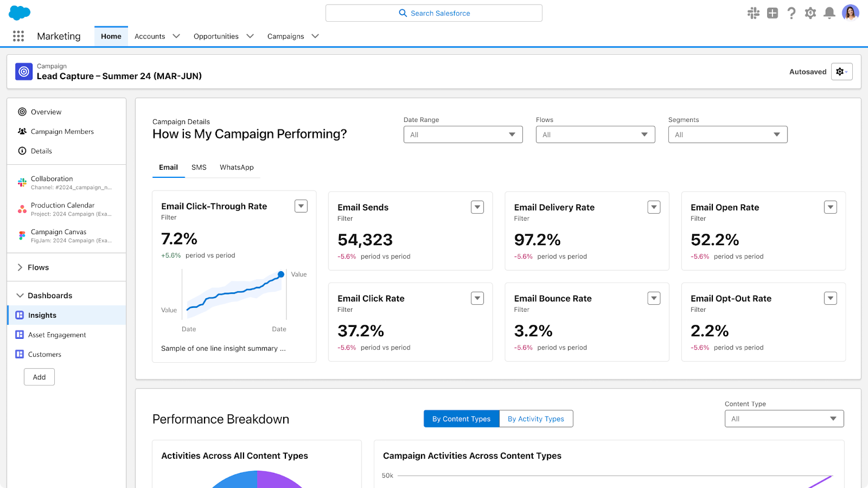Open the Date Range dropdown

pyautogui.click(x=463, y=134)
